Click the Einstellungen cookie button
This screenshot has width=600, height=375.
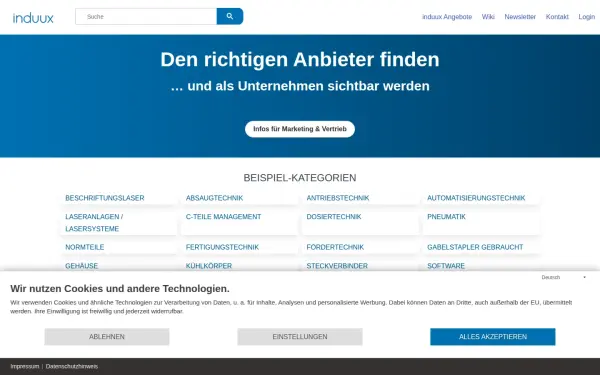pyautogui.click(x=300, y=337)
